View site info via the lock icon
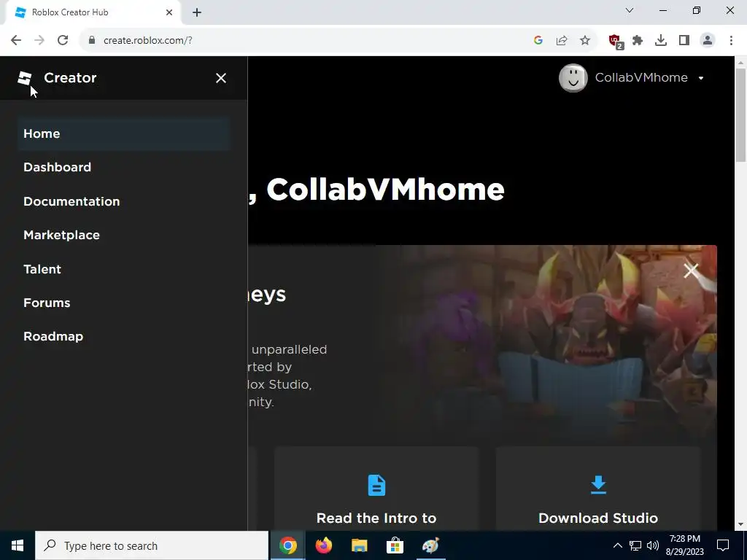Screen dimensions: 747x560 pyautogui.click(x=92, y=41)
